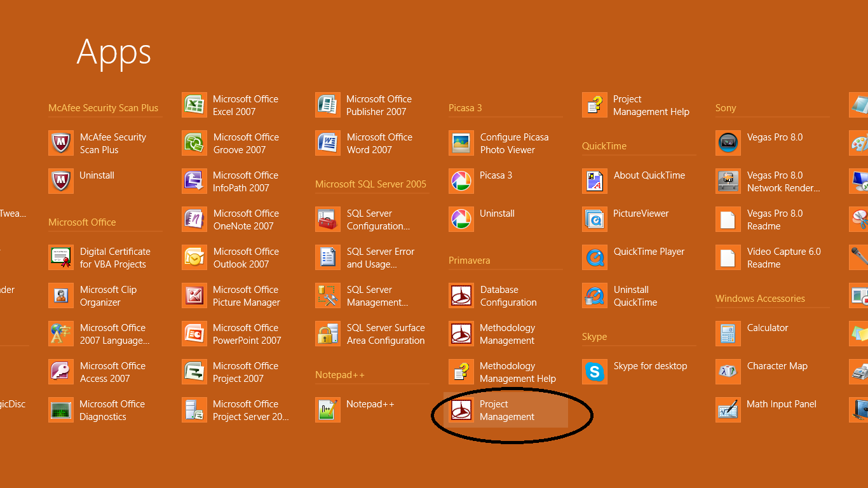Open the Vegas Pro 8.0 Readme icon
Screen dimensions: 868x488
(728, 219)
